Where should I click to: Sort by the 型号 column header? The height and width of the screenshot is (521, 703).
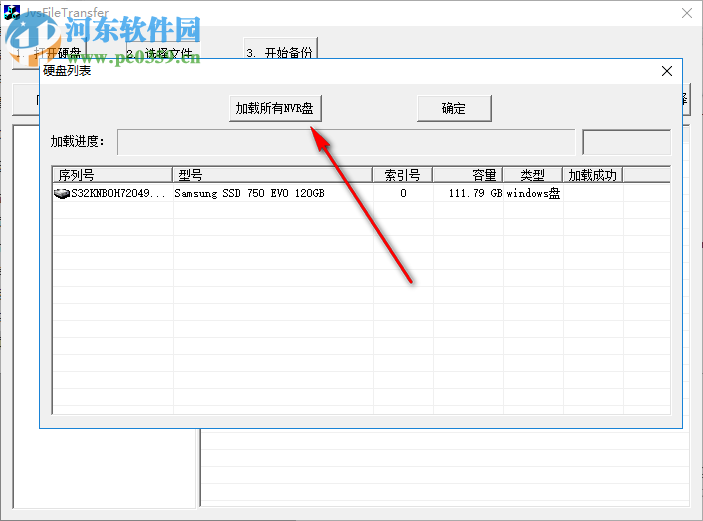click(x=272, y=175)
